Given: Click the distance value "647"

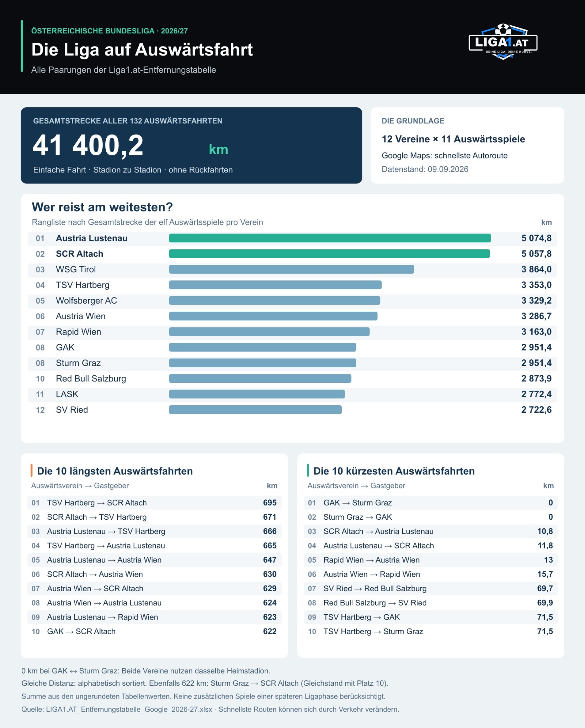Looking at the screenshot, I should tap(270, 560).
